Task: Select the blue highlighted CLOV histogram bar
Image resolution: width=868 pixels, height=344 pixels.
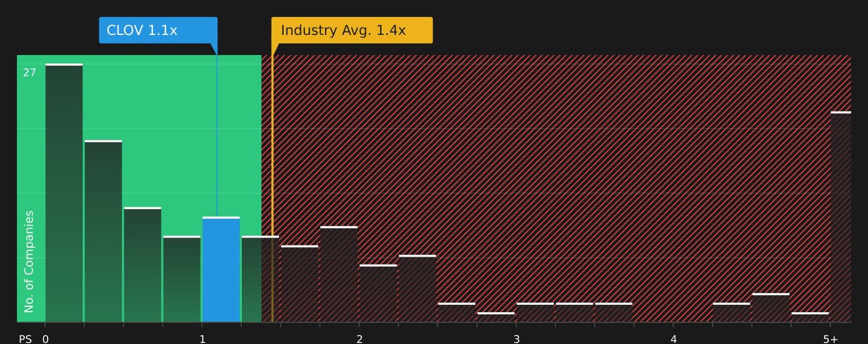Action: click(x=221, y=269)
